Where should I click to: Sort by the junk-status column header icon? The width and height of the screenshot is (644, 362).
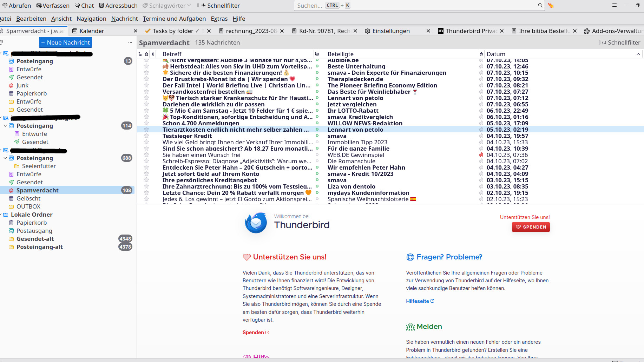click(481, 54)
